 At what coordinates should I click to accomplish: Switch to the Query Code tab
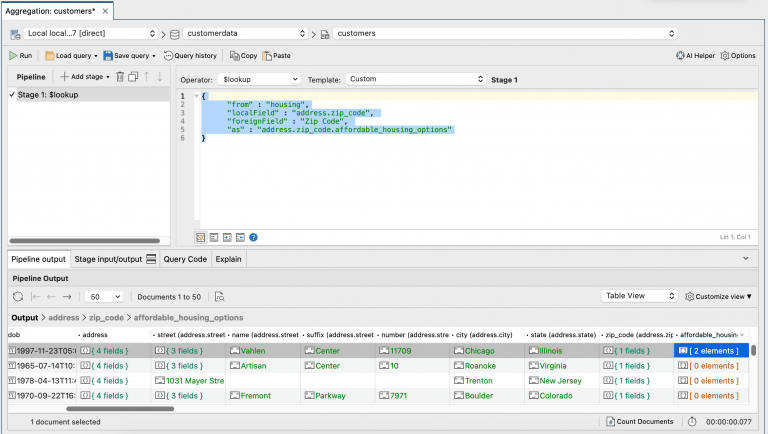(x=185, y=259)
